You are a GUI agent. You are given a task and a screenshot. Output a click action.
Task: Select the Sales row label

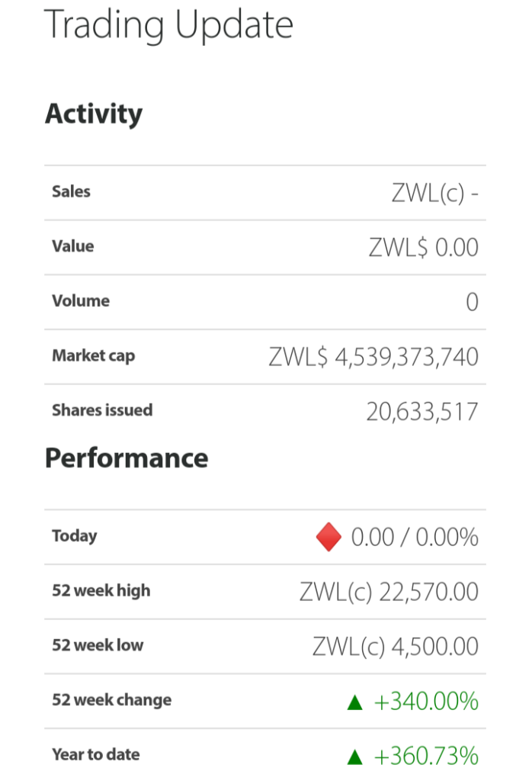click(x=71, y=191)
